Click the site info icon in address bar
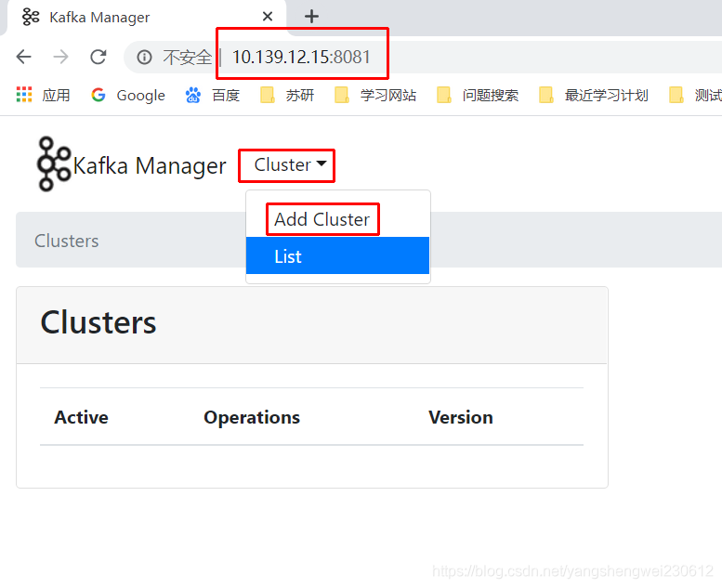This screenshot has height=588, width=722. [x=144, y=57]
